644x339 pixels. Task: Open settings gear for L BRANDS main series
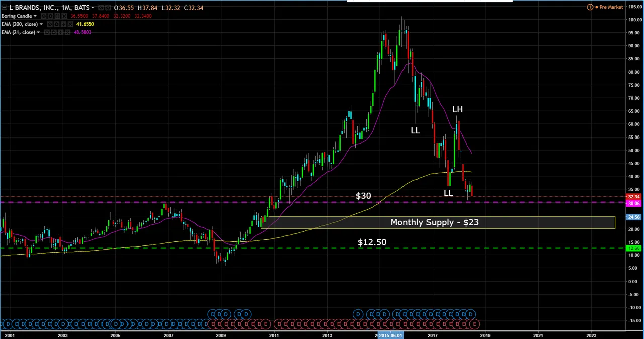(x=108, y=8)
